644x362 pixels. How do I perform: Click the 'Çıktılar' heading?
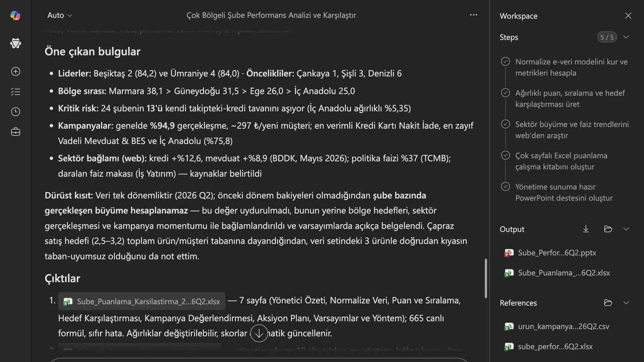[62, 278]
